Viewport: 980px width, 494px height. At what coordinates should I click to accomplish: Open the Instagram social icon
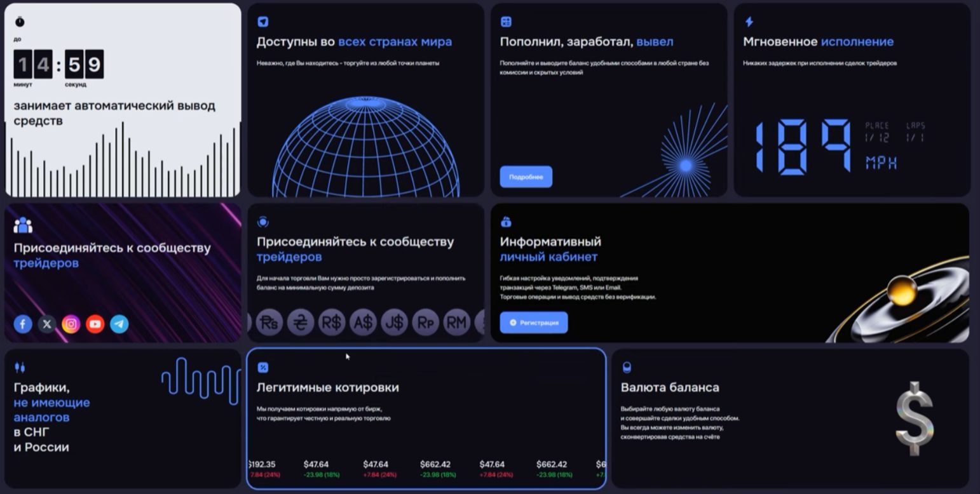[x=71, y=324]
